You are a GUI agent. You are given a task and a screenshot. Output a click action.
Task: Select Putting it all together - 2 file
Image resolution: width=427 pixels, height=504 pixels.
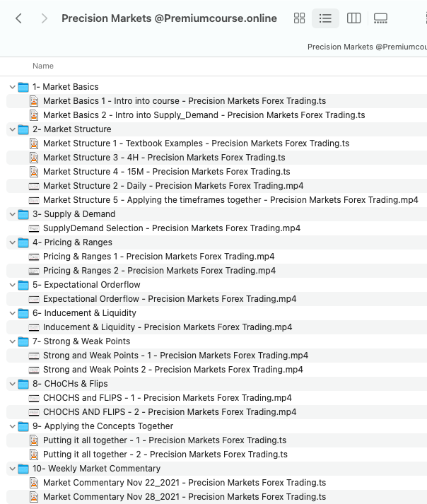pyautogui.click(x=165, y=455)
